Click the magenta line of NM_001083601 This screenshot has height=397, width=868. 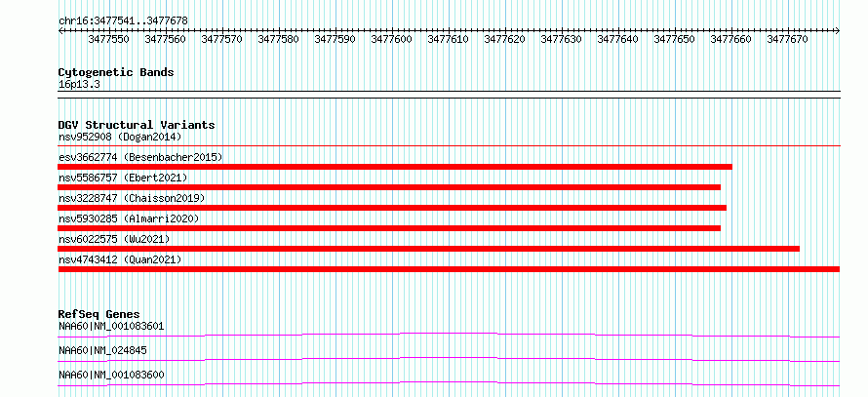click(449, 335)
